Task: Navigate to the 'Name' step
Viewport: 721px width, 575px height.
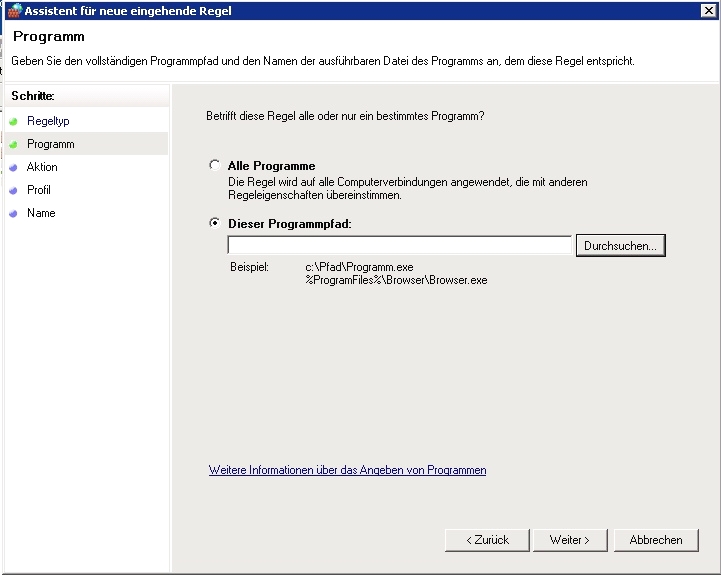Action: coord(41,213)
